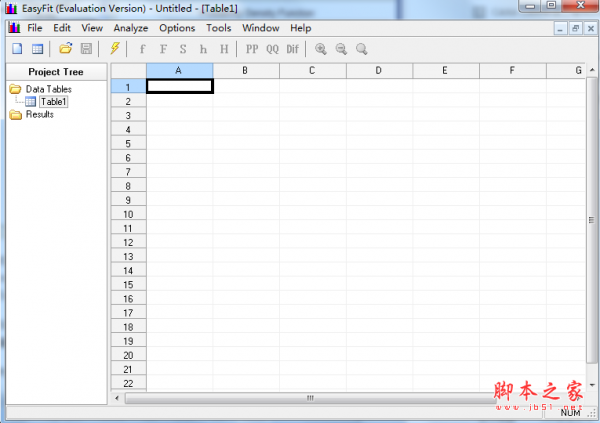Create a new project with the blank page icon
Image resolution: width=600 pixels, height=423 pixels.
click(17, 49)
